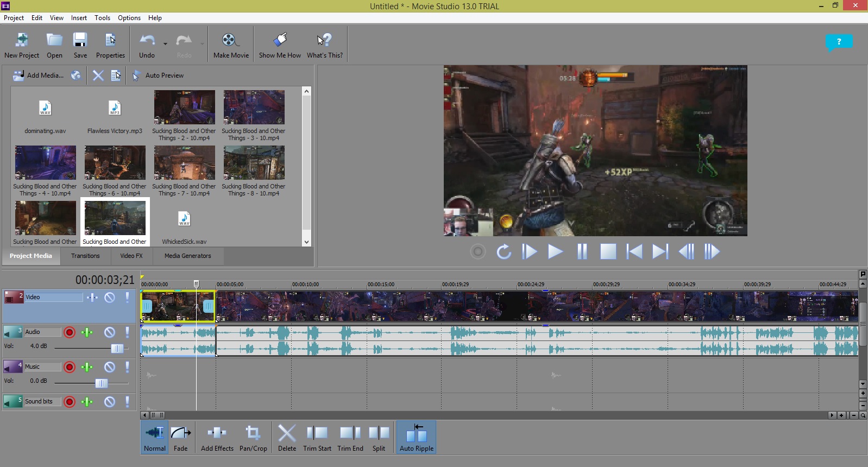Toggle Auto Preview in the media panel

tap(158, 75)
